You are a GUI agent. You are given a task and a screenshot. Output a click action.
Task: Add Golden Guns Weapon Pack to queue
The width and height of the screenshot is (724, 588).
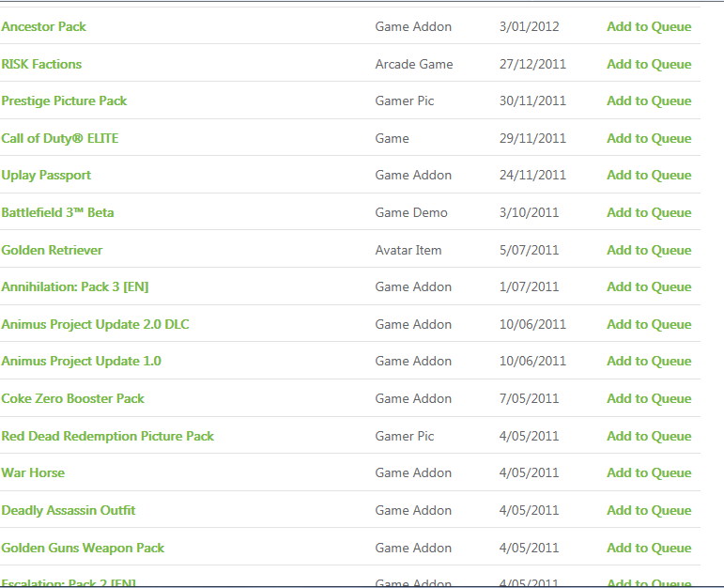(x=649, y=548)
